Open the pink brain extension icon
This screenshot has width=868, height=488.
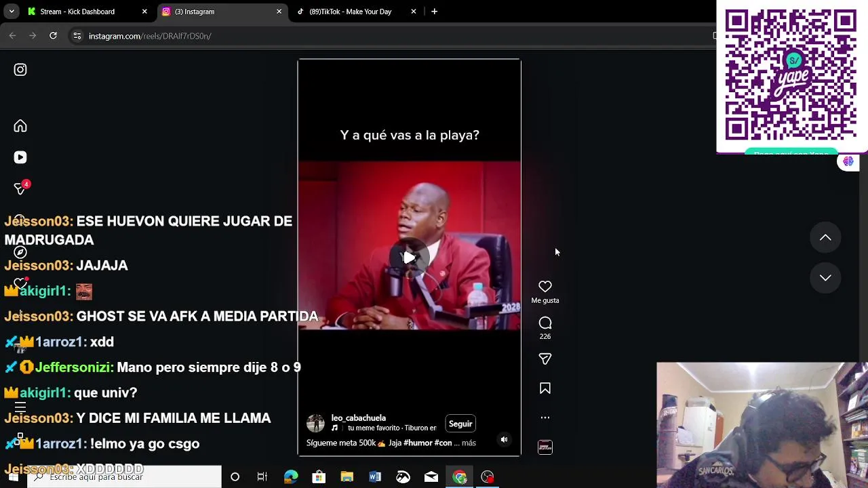(848, 161)
